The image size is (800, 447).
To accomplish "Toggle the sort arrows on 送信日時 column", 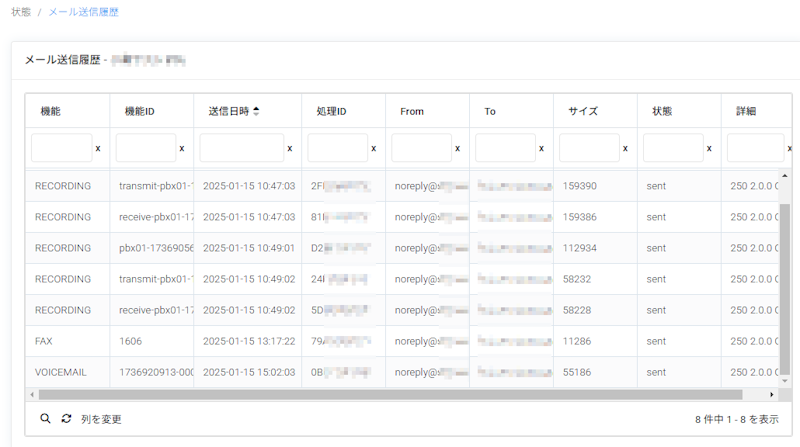I will point(256,111).
